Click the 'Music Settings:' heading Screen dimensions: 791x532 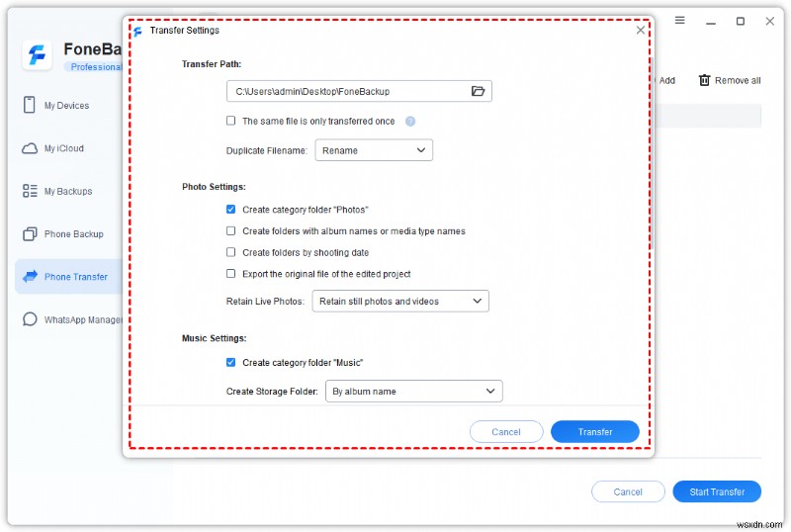[x=215, y=338]
